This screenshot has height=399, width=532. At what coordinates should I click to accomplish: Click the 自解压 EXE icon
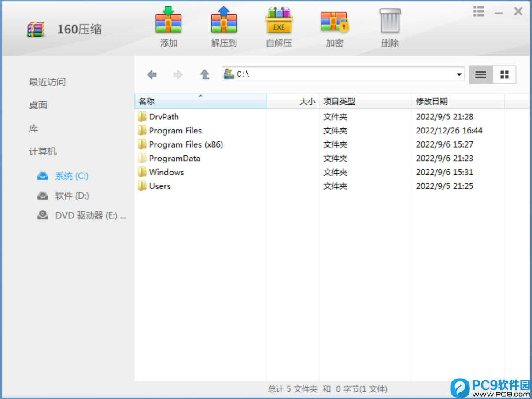(x=279, y=20)
